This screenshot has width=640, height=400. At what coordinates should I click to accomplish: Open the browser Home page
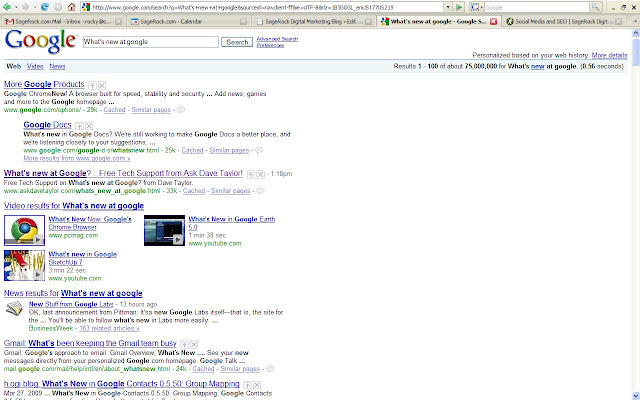(71, 7)
